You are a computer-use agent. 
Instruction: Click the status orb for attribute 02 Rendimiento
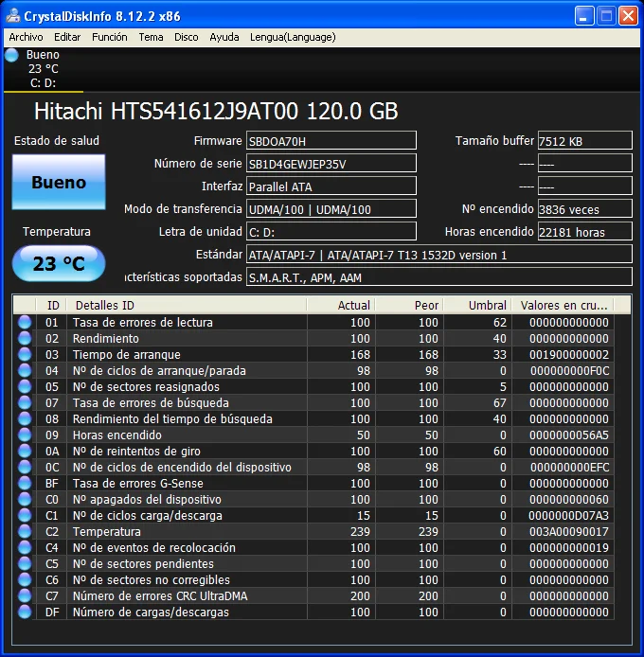[x=25, y=338]
